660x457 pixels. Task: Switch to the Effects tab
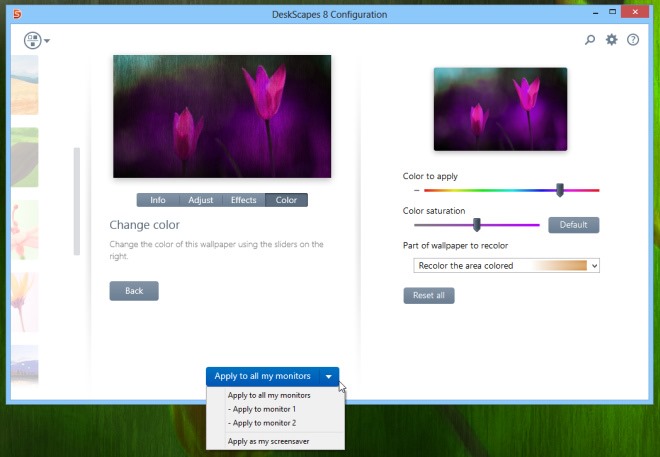(243, 200)
